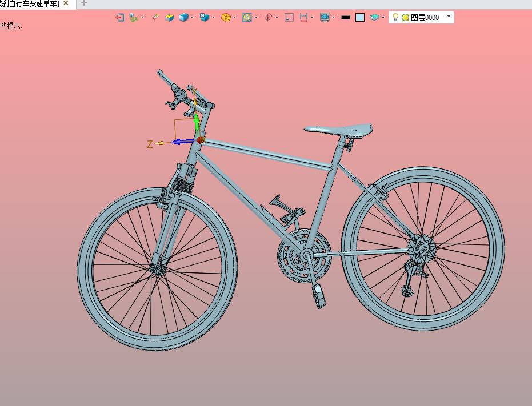532x406 pixels.
Task: Toggle the light bulb layer visibility
Action: tap(395, 17)
